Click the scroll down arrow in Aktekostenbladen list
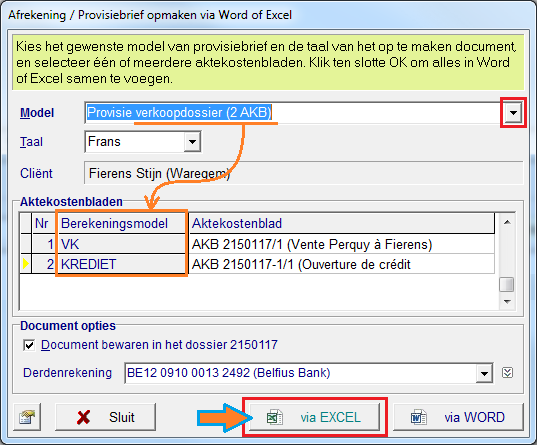Screen dimensions: 539x446 (x=507, y=302)
